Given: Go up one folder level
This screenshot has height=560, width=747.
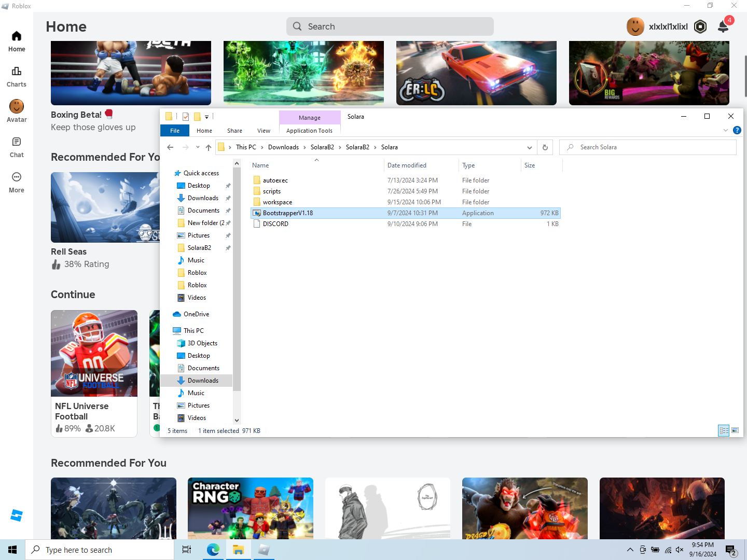Looking at the screenshot, I should [209, 147].
